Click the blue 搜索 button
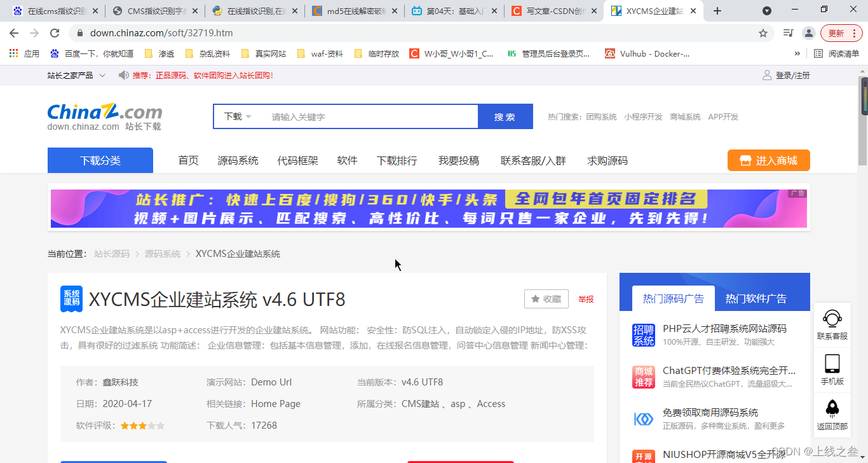Image resolution: width=868 pixels, height=463 pixels. point(505,116)
